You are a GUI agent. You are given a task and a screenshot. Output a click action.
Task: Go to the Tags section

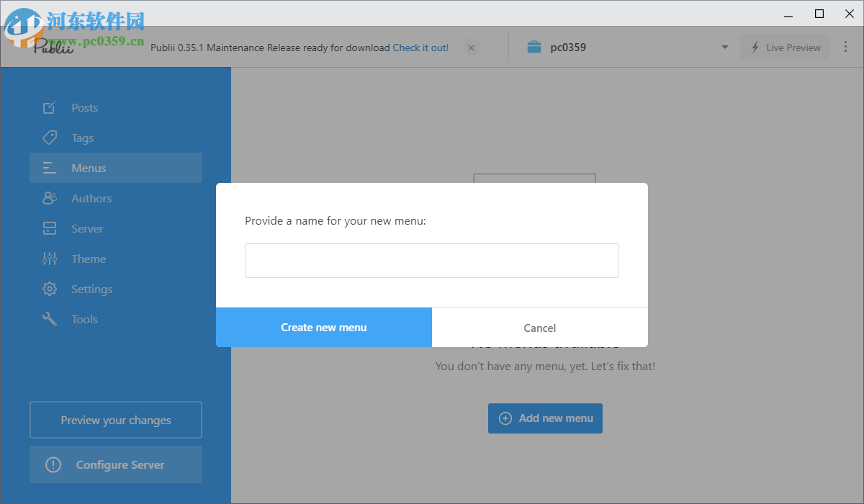[116, 138]
